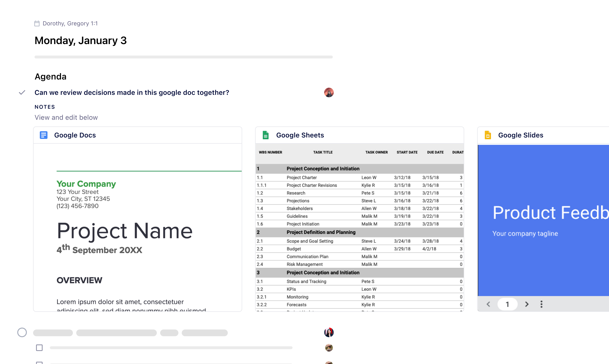Click the Google Sheets file icon
Screen dimensions: 609x364
265,135
